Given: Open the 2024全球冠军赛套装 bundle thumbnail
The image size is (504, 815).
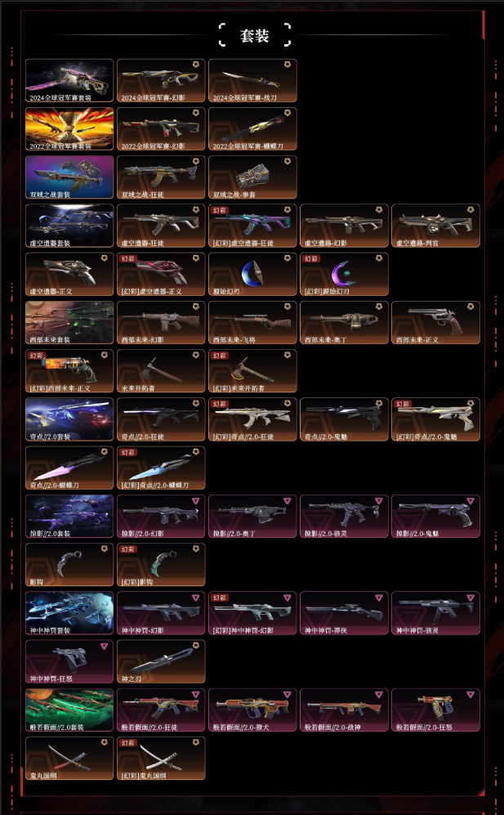Looking at the screenshot, I should coord(69,80).
